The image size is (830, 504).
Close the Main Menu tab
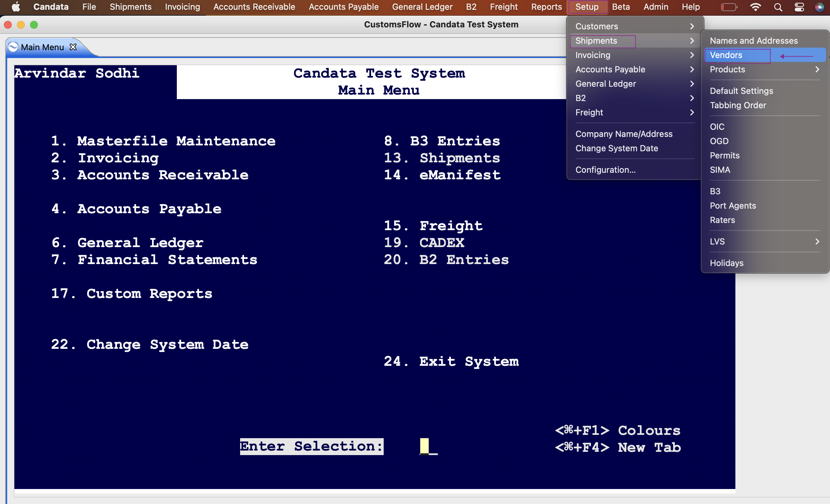click(x=73, y=47)
